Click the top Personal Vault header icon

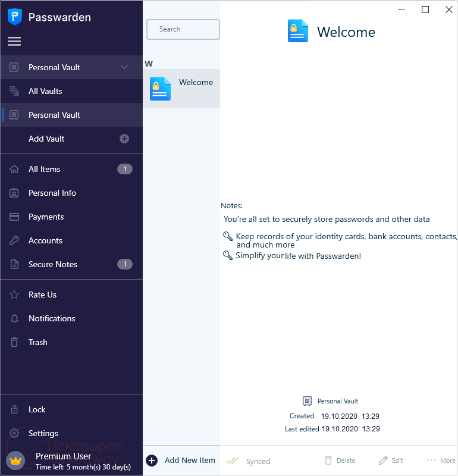pos(14,67)
